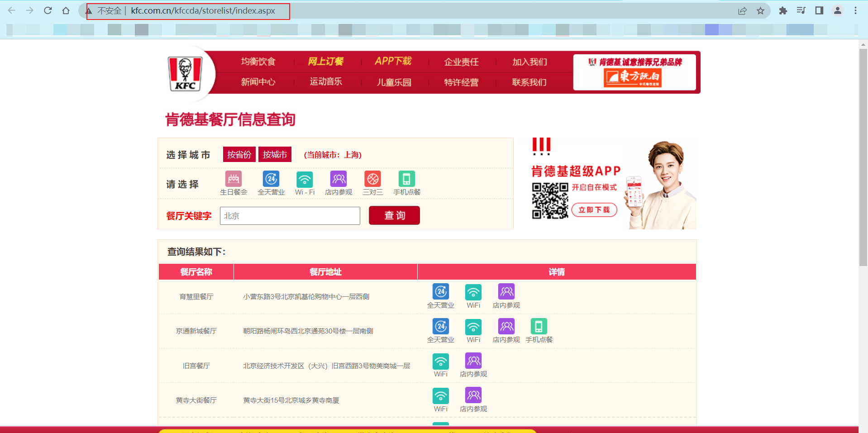The width and height of the screenshot is (868, 433).
Task: Toggle the browser side panel
Action: point(819,10)
